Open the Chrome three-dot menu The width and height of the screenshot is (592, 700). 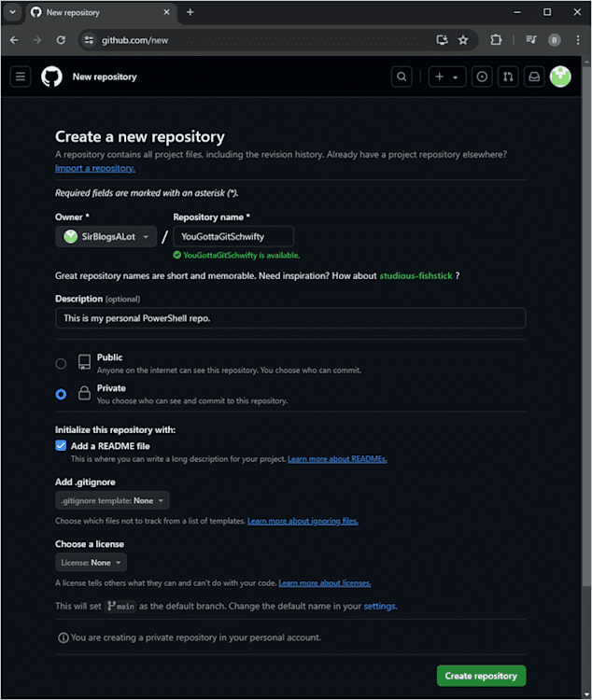[578, 40]
